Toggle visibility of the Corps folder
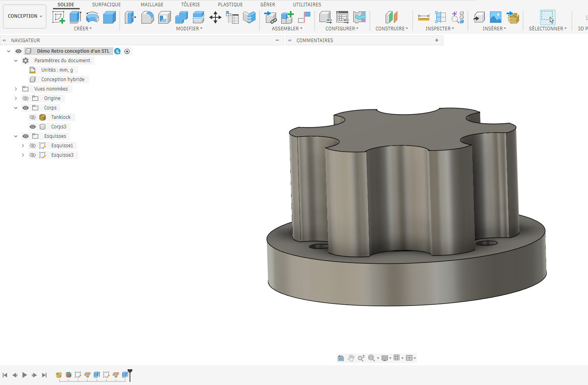The image size is (588, 385). [x=26, y=108]
